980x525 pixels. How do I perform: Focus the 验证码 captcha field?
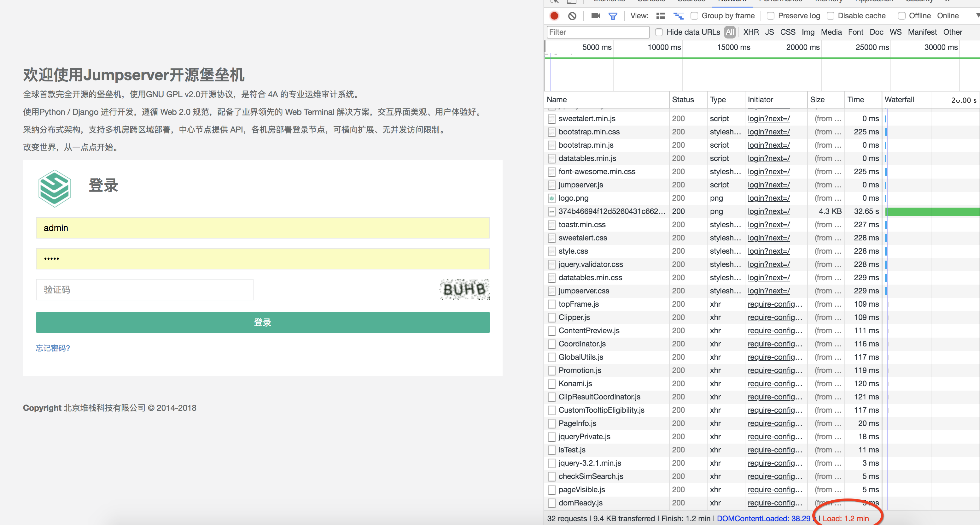pyautogui.click(x=144, y=289)
